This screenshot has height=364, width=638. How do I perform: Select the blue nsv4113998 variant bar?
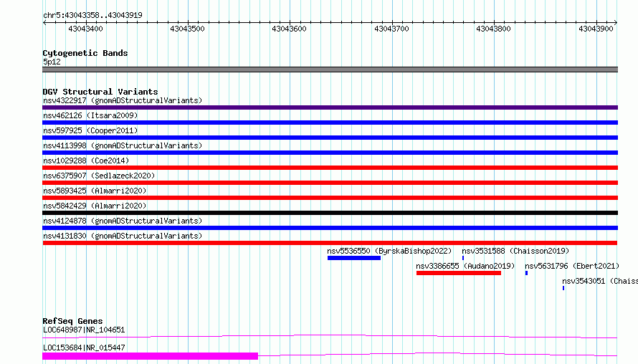tap(330, 153)
